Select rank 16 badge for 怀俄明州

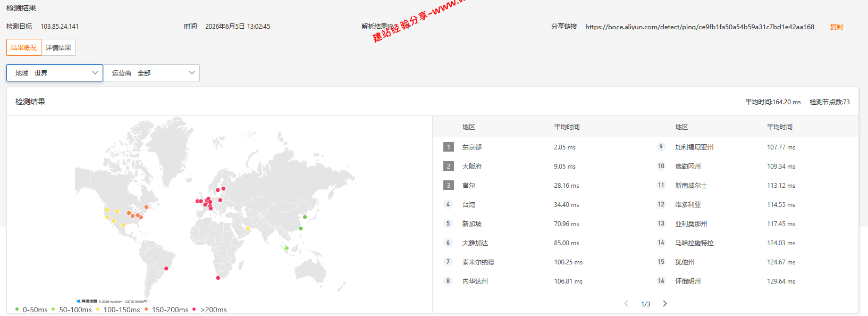661,281
